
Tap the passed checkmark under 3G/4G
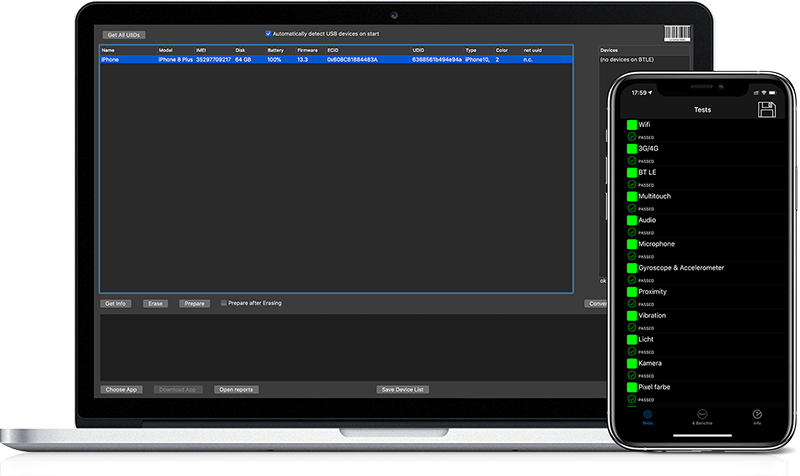tap(632, 161)
